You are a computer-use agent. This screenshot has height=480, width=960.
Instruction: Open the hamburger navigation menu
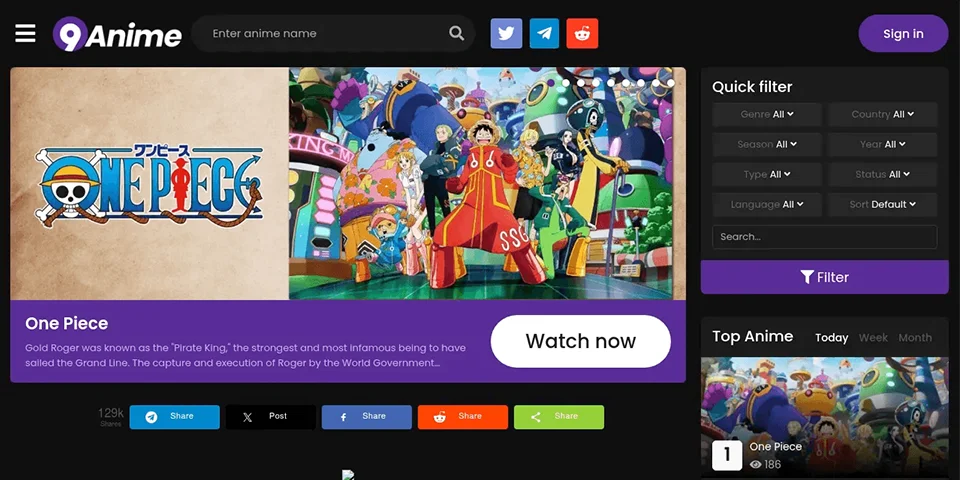pos(25,33)
